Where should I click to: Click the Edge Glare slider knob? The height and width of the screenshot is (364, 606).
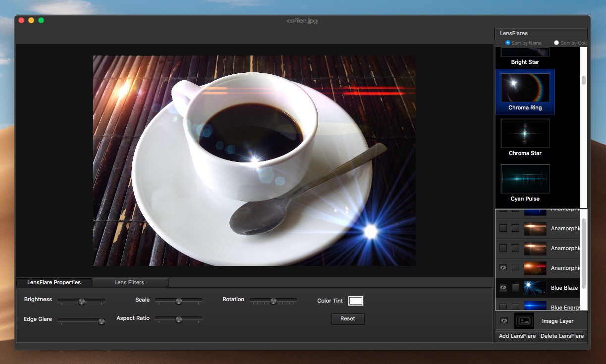pyautogui.click(x=102, y=321)
